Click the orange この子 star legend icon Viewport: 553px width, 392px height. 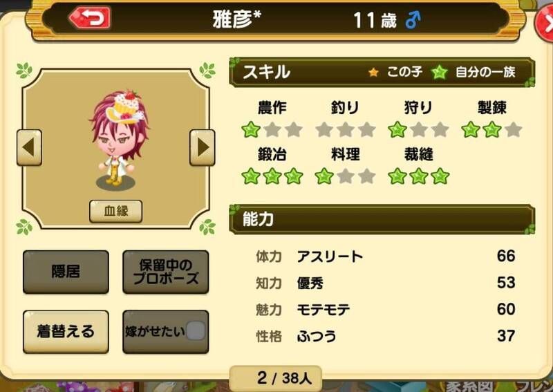(x=373, y=73)
